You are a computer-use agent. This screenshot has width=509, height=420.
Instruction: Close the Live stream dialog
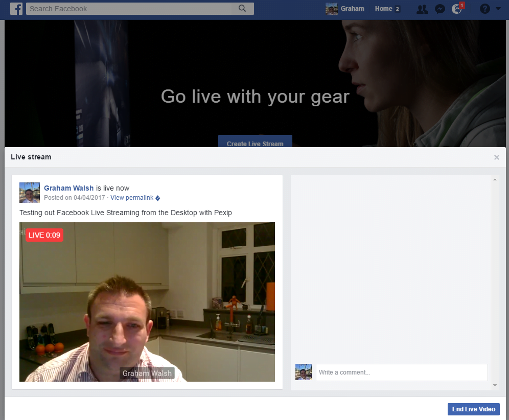click(x=497, y=157)
